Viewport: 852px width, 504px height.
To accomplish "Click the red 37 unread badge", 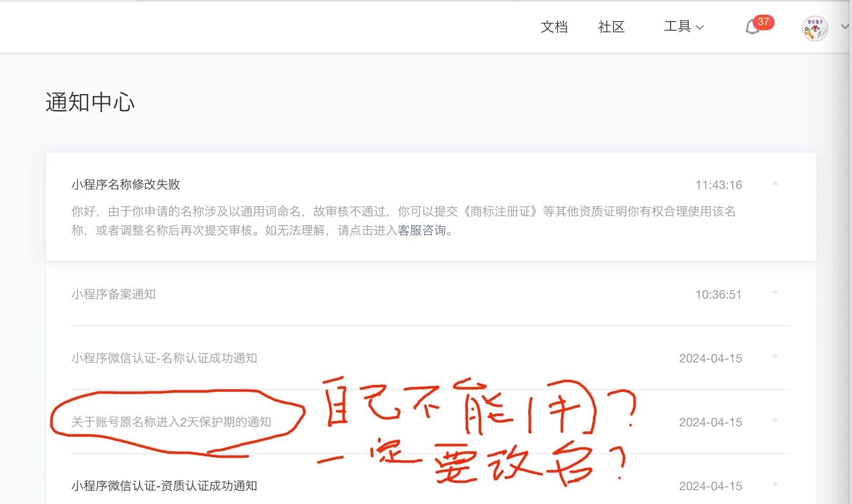I will point(763,22).
